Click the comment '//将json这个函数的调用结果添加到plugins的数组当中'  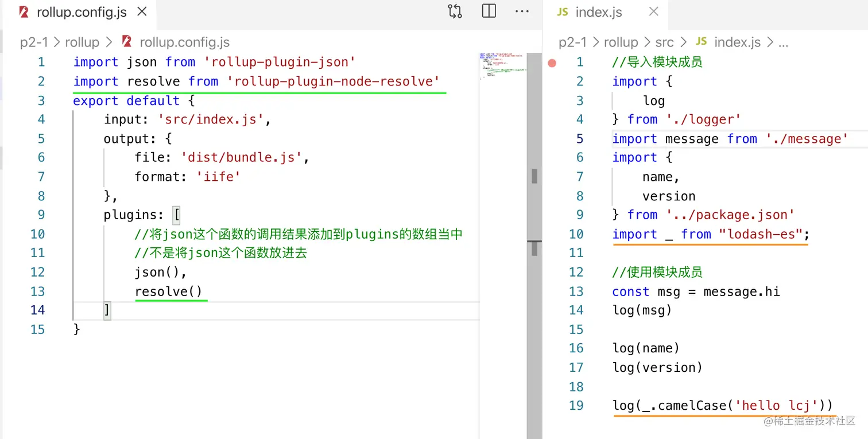(299, 234)
